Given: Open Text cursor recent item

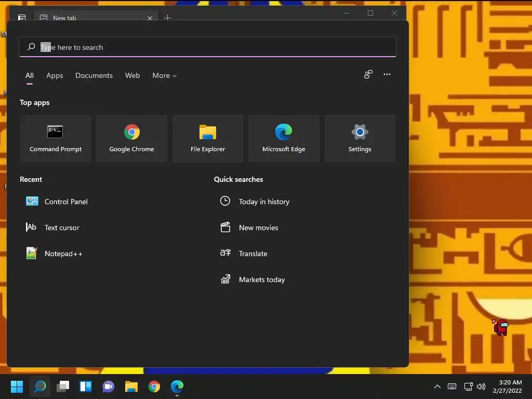Looking at the screenshot, I should coord(53,228).
